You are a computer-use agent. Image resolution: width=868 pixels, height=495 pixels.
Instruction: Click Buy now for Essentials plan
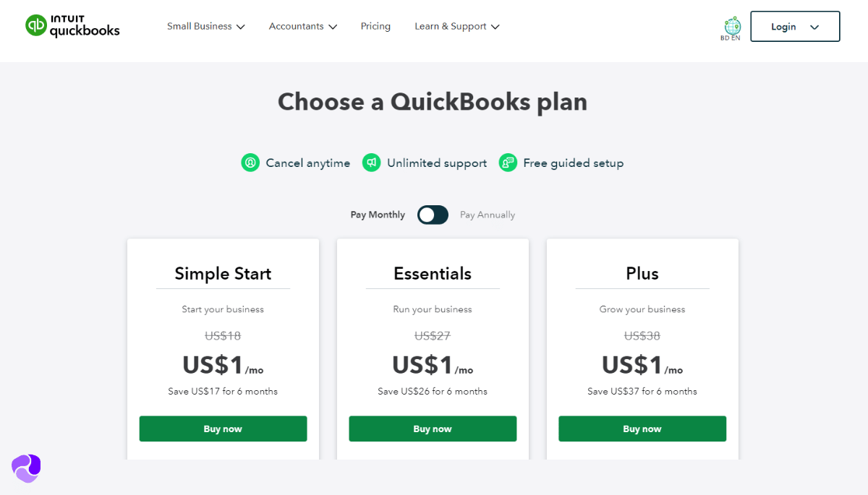tap(433, 429)
